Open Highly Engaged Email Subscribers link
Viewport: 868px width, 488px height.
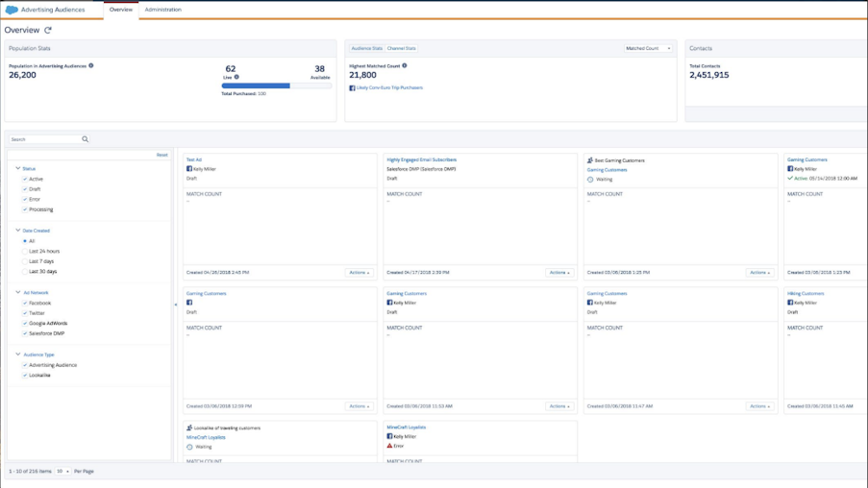pyautogui.click(x=421, y=159)
